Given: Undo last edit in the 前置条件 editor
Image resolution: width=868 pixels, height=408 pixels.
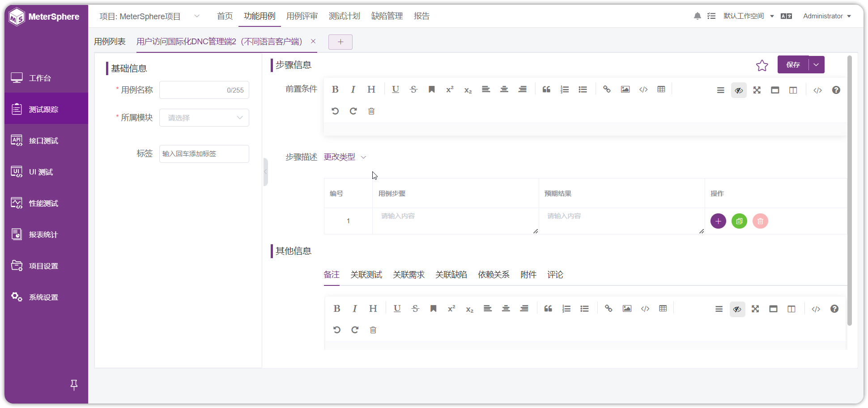Looking at the screenshot, I should coord(335,111).
